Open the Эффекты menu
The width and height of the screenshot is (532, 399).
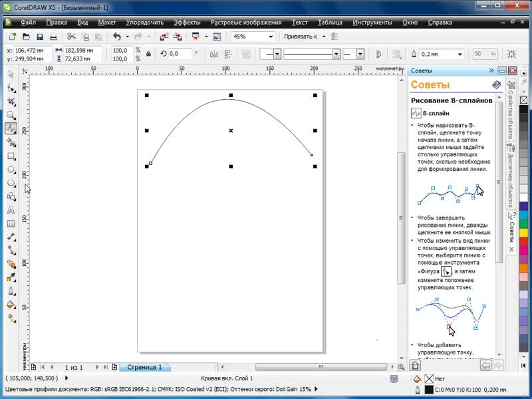(x=188, y=23)
